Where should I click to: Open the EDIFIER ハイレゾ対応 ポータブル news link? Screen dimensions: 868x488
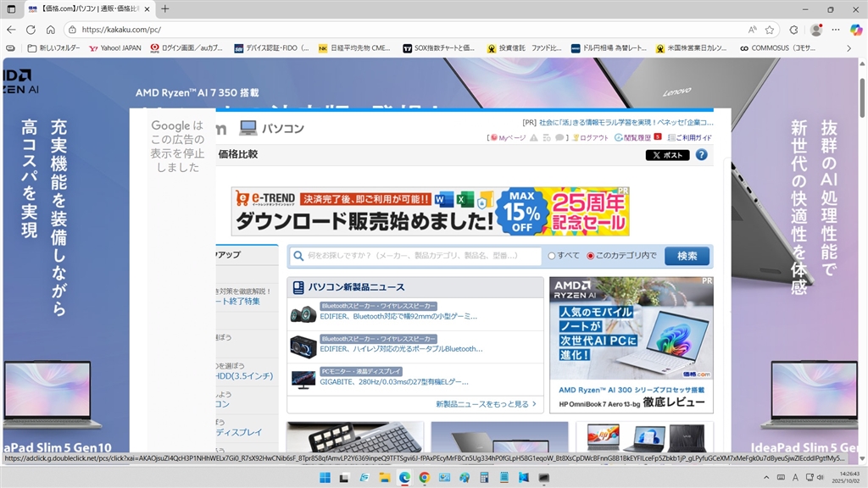tap(401, 349)
